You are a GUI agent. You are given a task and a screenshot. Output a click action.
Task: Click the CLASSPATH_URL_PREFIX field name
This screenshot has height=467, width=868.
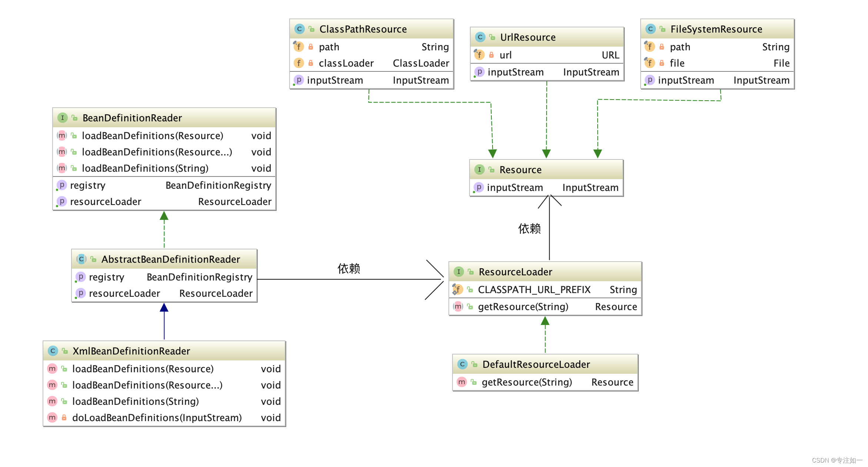click(x=534, y=289)
